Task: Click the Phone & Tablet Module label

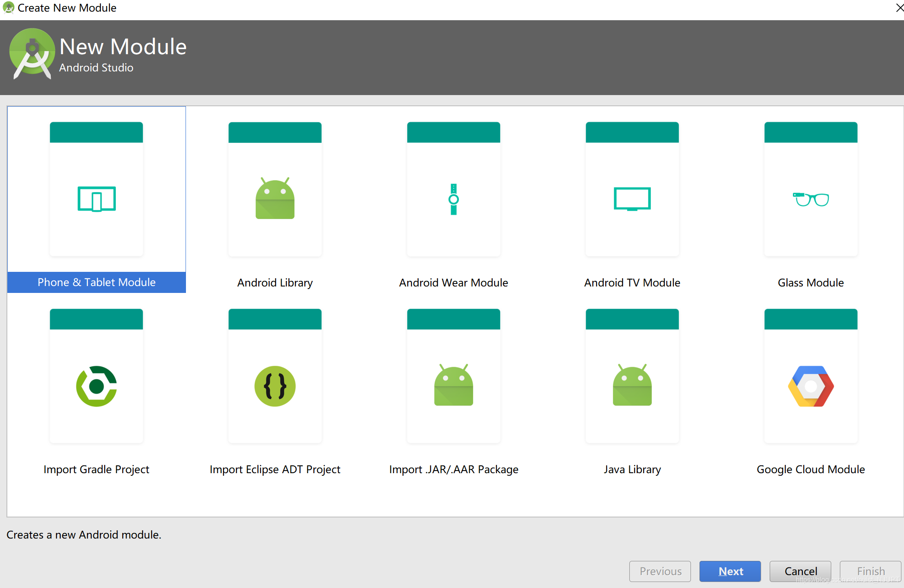Action: [96, 282]
